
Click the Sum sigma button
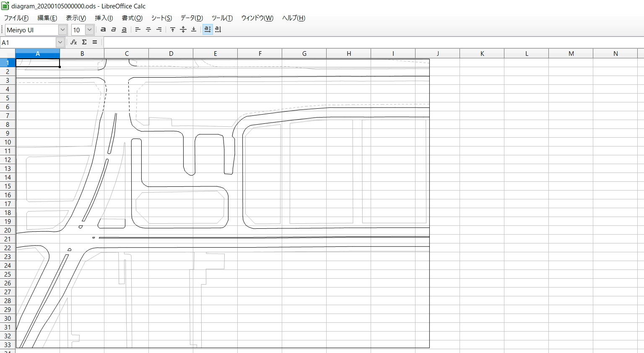84,42
